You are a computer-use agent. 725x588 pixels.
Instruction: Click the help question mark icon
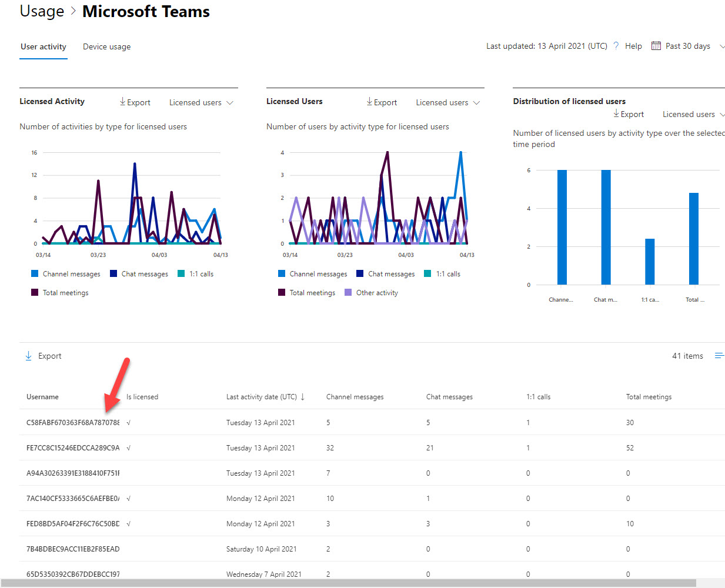tap(616, 46)
